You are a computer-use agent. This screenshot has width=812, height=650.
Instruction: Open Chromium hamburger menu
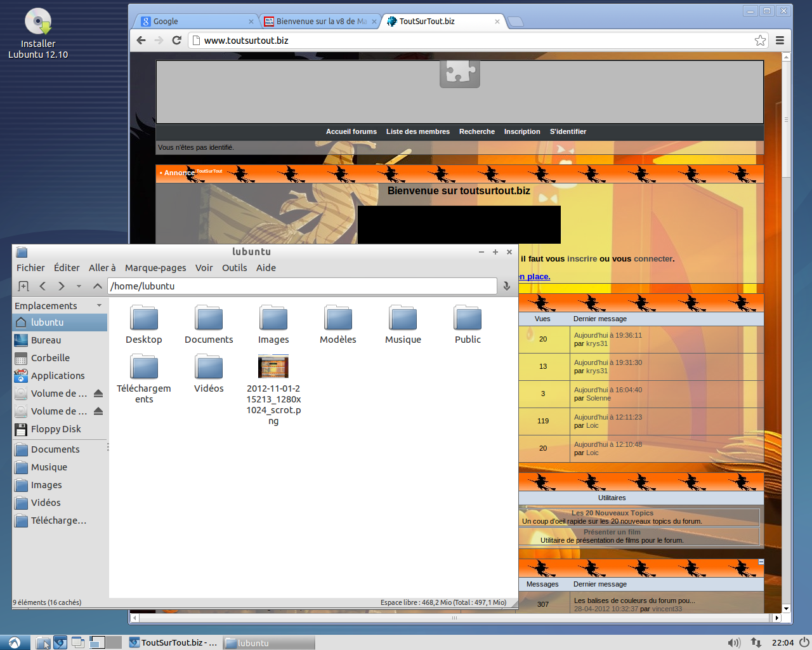coord(780,40)
